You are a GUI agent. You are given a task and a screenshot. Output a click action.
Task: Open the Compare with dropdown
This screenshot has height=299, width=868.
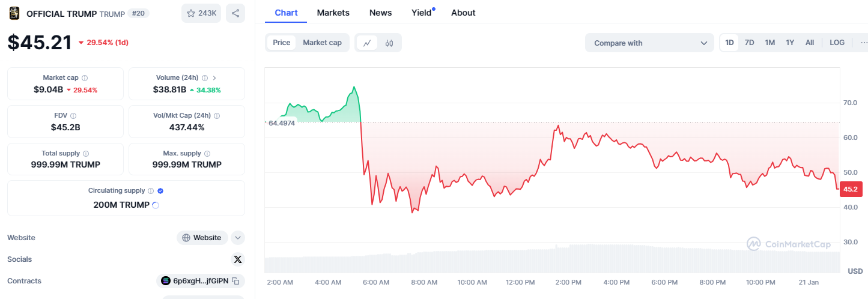(649, 43)
